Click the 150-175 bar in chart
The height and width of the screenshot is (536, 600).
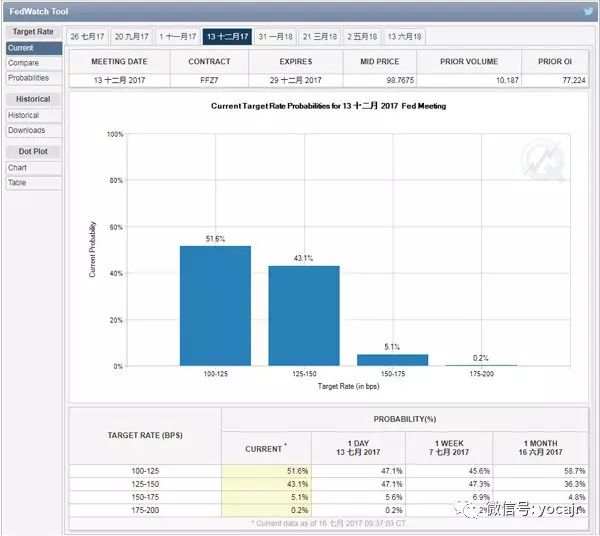[393, 360]
